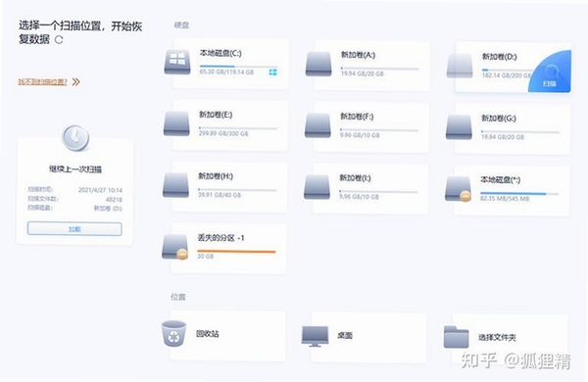Screen dimensions: 588x382
Task: Click the 桌面 label
Action: [x=345, y=336]
